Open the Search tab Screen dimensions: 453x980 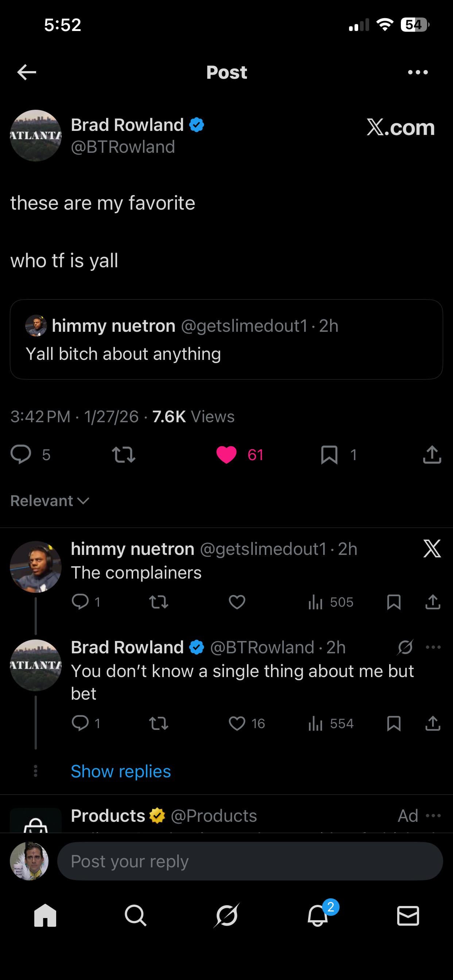pos(136,915)
